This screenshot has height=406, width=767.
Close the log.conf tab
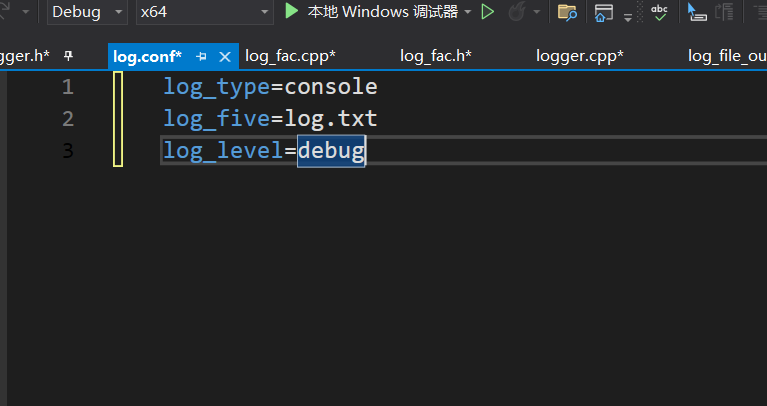pos(224,57)
